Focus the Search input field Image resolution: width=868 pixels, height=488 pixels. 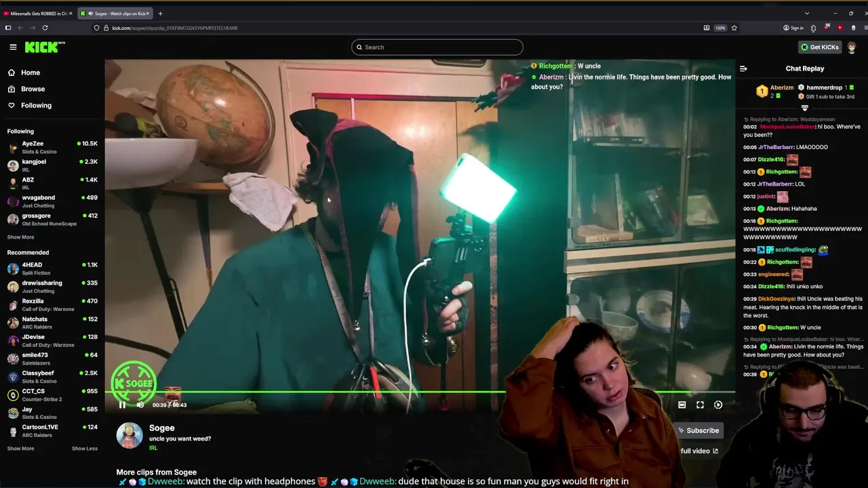click(437, 47)
